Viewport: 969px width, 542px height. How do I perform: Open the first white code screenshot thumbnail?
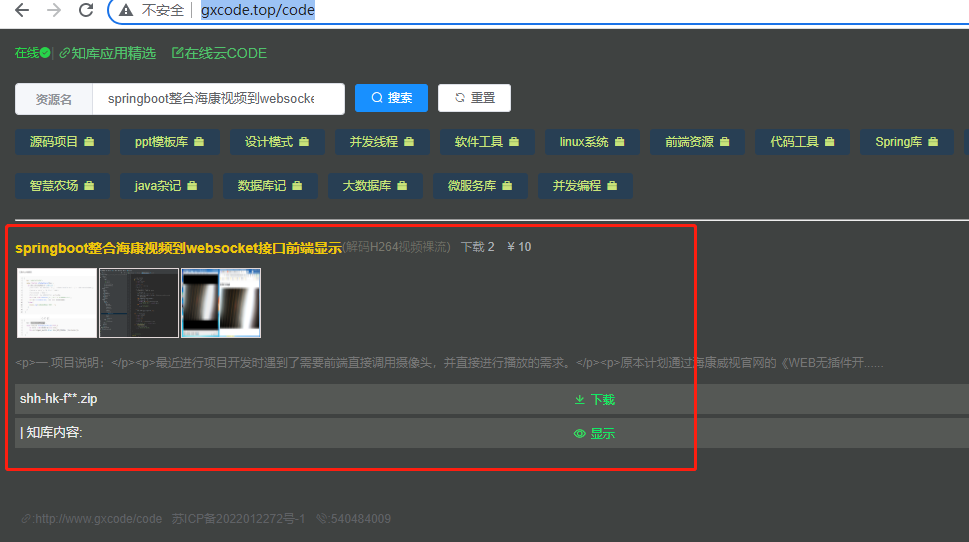tap(57, 303)
